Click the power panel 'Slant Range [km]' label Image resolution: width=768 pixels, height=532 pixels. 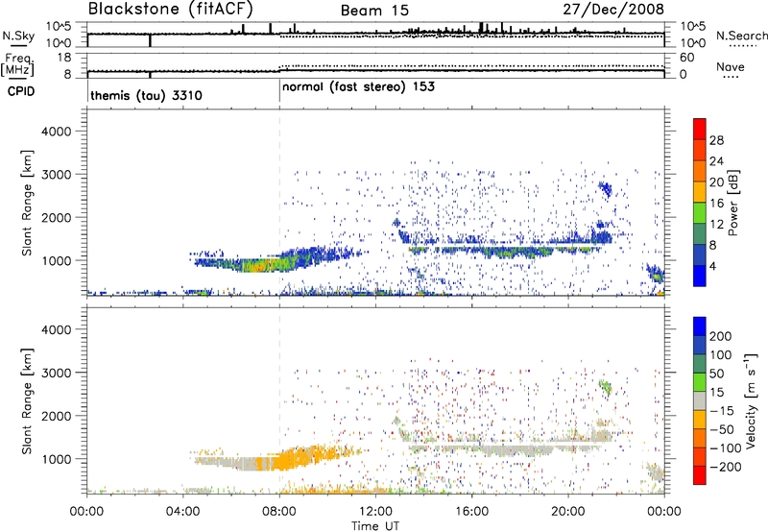(27, 203)
